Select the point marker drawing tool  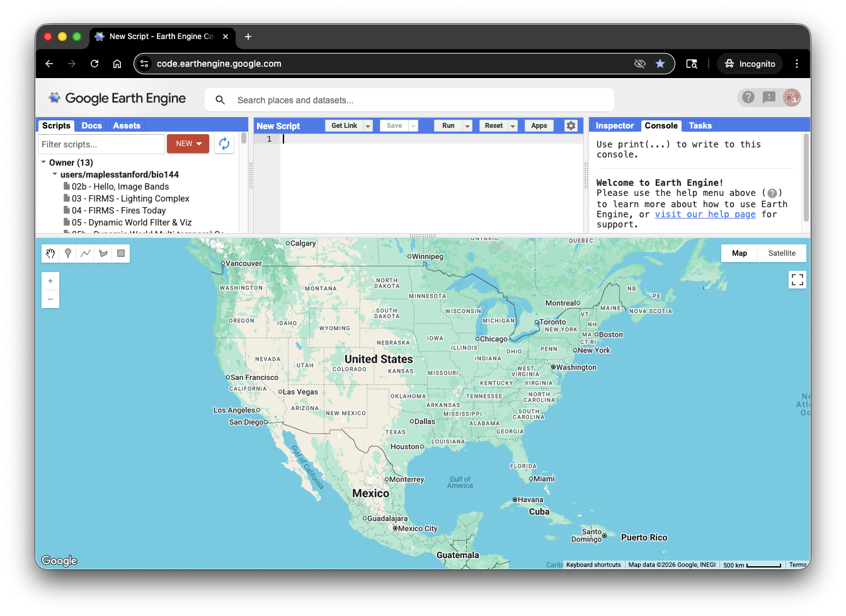68,253
